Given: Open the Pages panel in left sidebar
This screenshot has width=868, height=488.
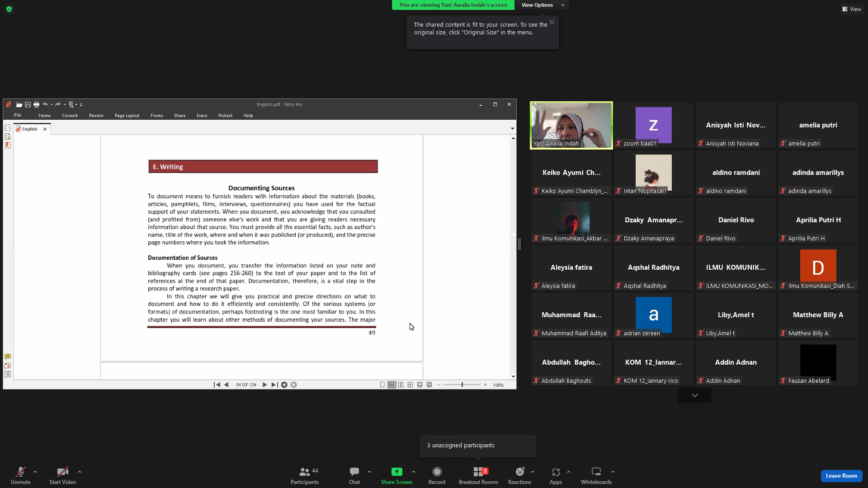Looking at the screenshot, I should (x=8, y=128).
